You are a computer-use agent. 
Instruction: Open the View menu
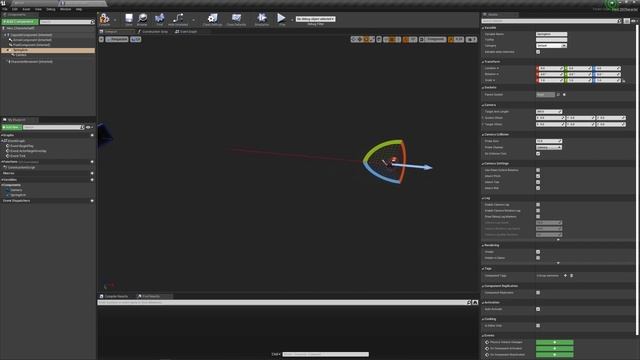click(38, 9)
